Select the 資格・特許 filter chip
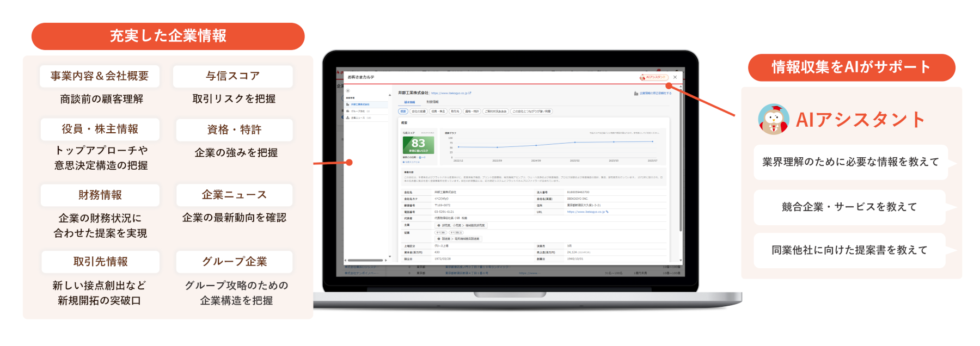 pyautogui.click(x=471, y=112)
